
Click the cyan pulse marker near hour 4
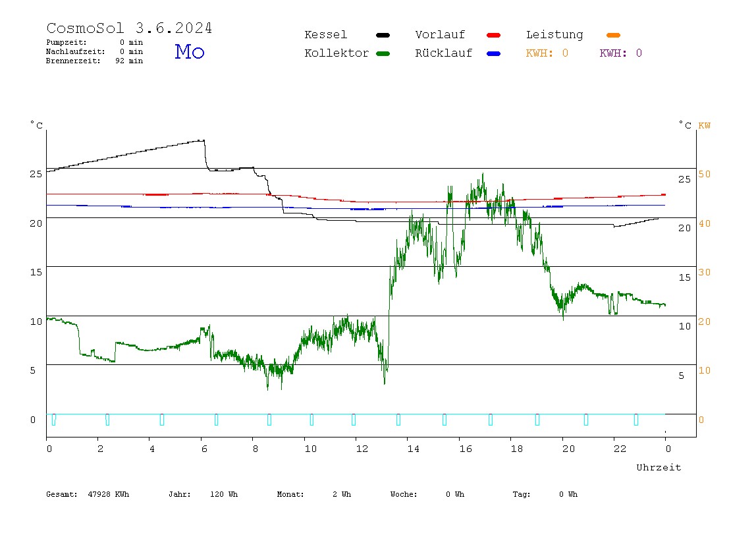(x=162, y=420)
